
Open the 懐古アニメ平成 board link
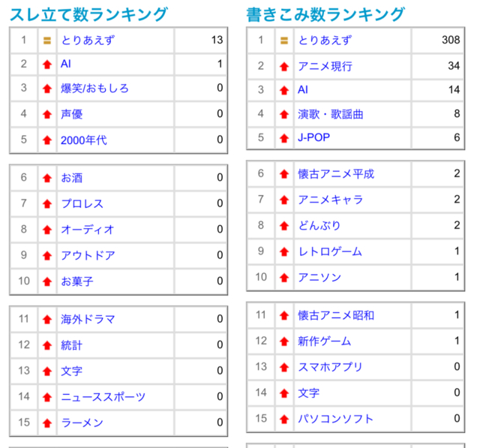click(x=335, y=174)
